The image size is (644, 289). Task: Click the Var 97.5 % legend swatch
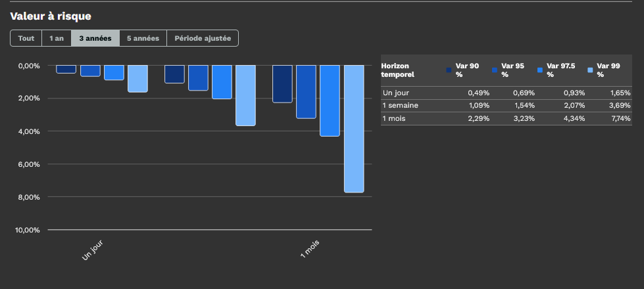click(540, 70)
